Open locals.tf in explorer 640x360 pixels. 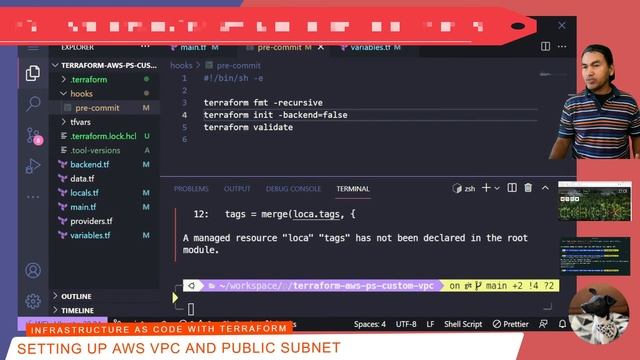(104, 193)
